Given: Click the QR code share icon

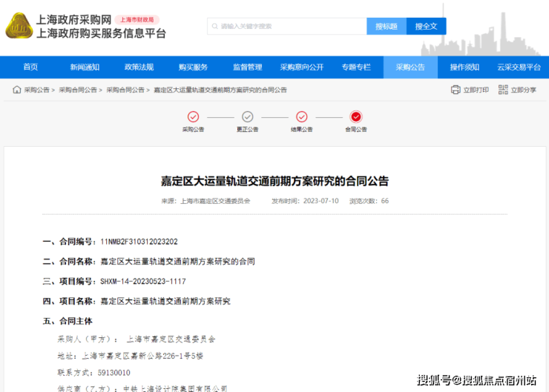Looking at the screenshot, I should pos(503,90).
